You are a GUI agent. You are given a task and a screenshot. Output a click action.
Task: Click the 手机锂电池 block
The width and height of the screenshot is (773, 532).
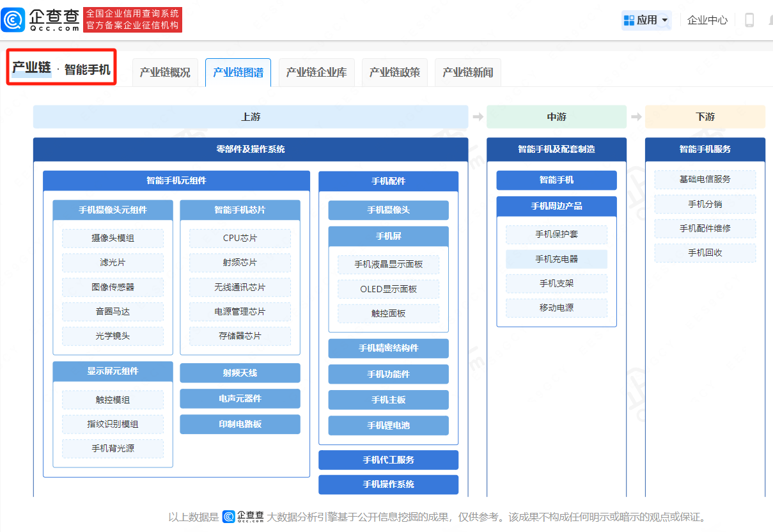(388, 426)
